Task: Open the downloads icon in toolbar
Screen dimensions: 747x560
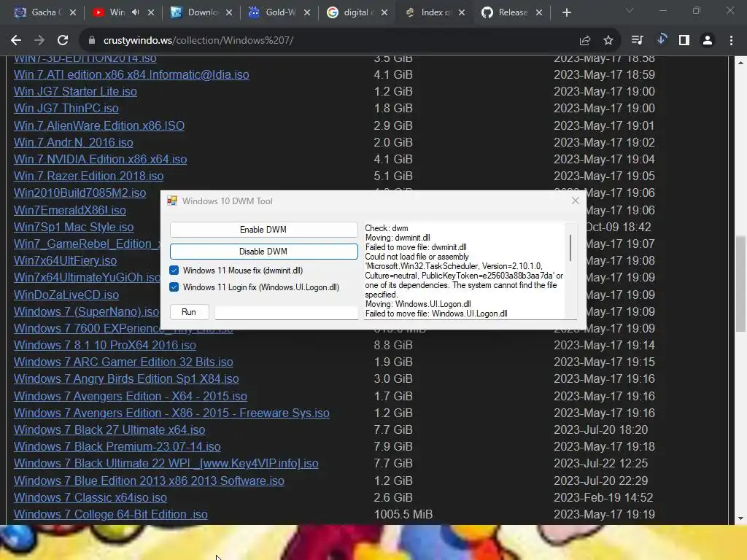Action: tap(661, 39)
